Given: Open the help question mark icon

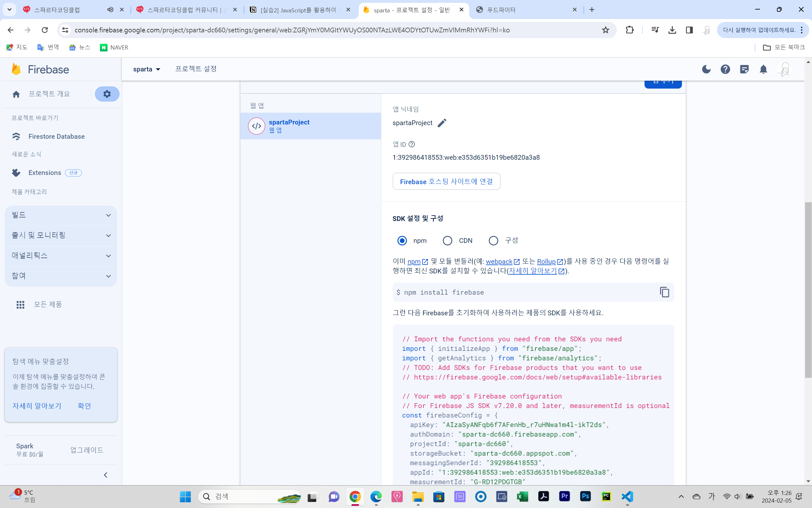Looking at the screenshot, I should coord(725,69).
